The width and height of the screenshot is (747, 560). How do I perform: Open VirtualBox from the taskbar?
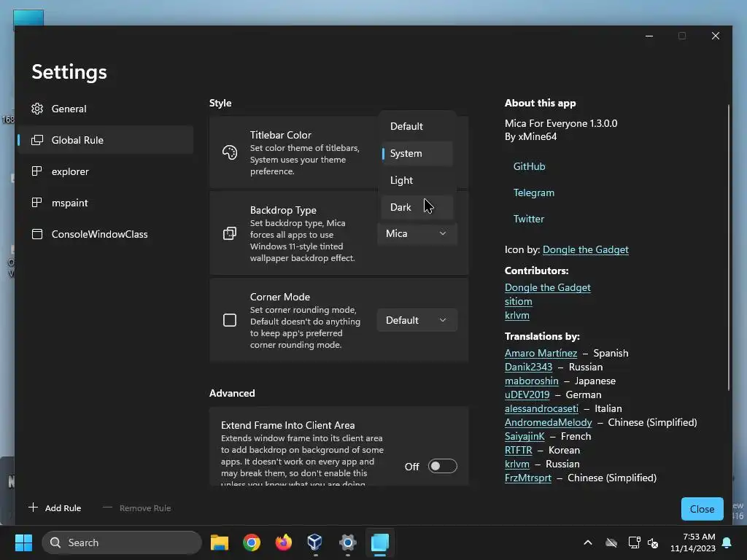315,542
